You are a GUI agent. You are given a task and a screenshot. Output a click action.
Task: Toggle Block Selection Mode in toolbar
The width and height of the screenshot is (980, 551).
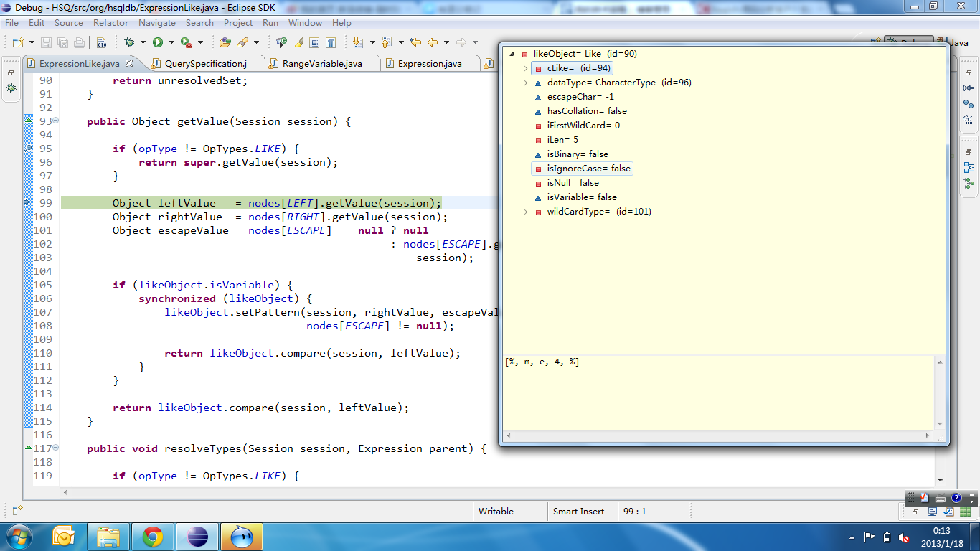pyautogui.click(x=314, y=42)
